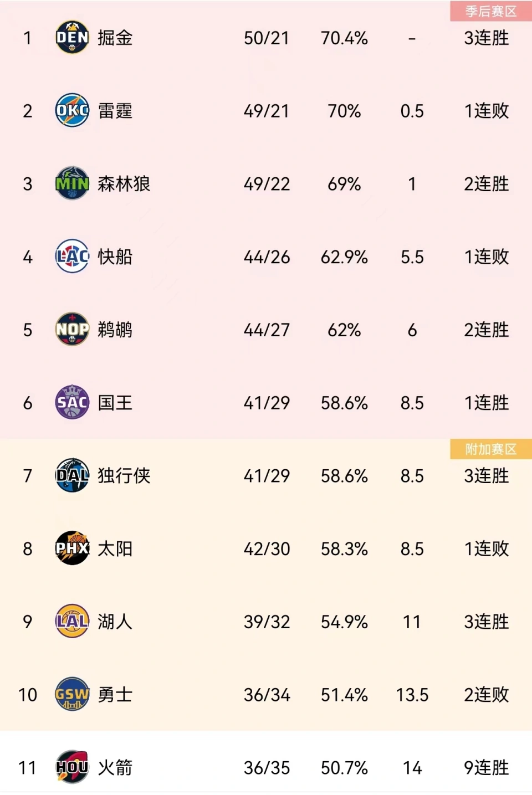Open the PHX Suns logo

(x=72, y=548)
